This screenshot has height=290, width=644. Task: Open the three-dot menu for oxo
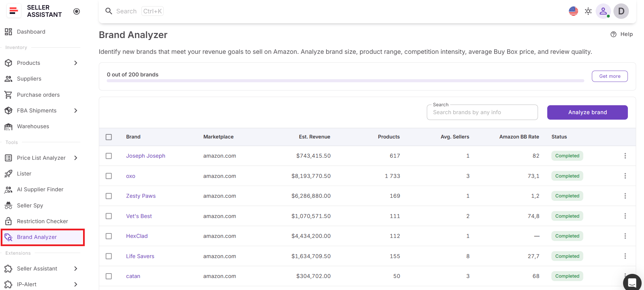click(x=625, y=176)
